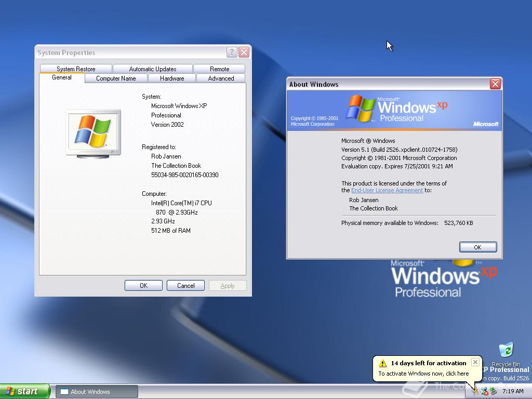Open the Start menu

click(25, 391)
